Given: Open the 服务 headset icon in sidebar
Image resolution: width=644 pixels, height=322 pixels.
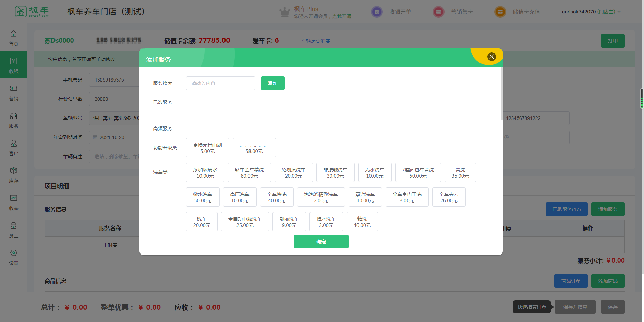Looking at the screenshot, I should 13,116.
